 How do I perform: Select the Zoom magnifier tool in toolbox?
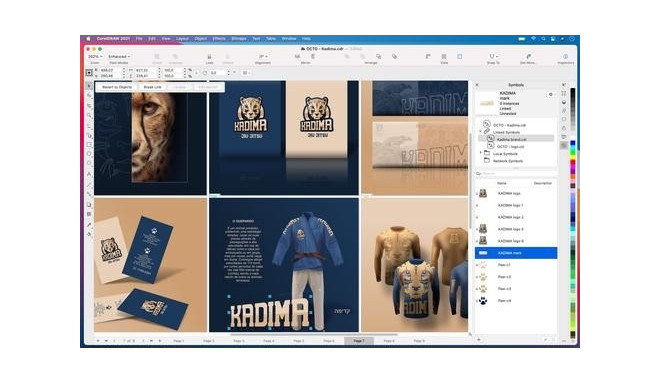[89, 115]
